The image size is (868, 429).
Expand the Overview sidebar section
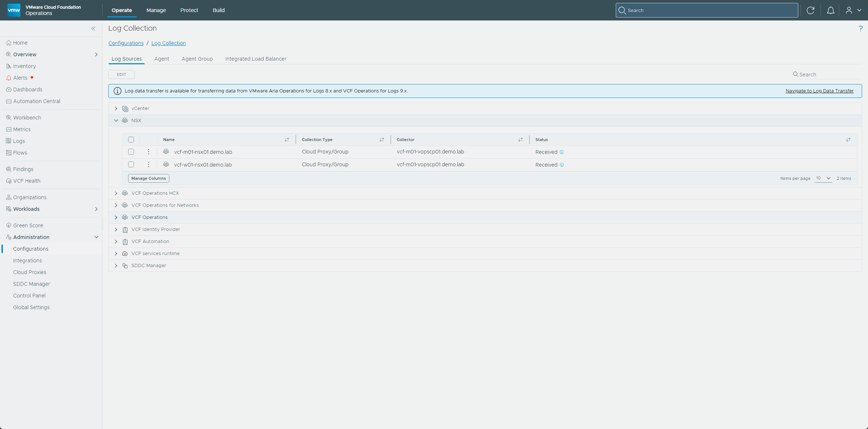click(96, 54)
